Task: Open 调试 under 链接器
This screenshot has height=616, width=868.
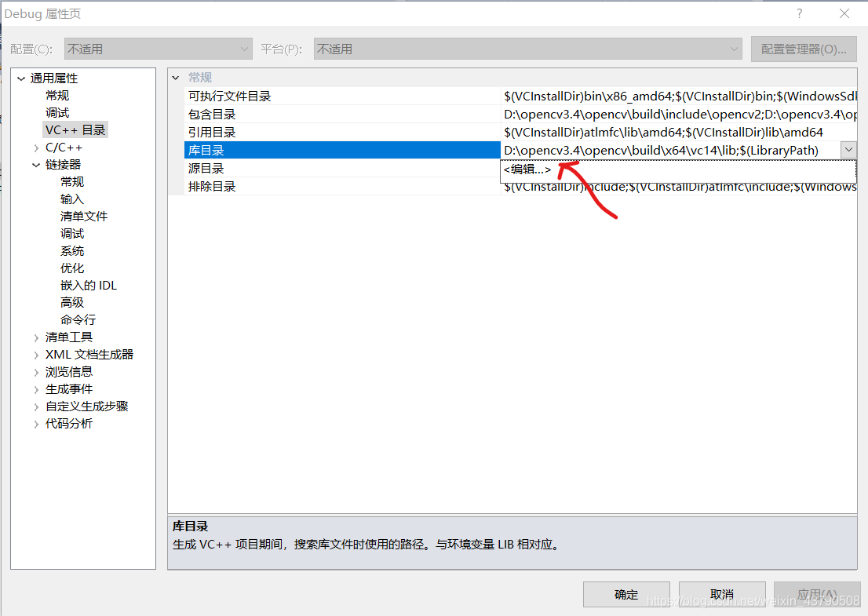Action: click(72, 234)
